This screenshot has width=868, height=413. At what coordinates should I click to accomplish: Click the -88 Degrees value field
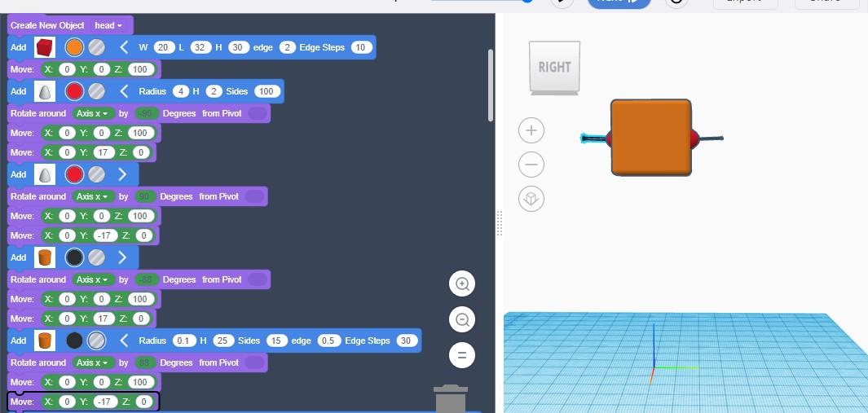[147, 279]
